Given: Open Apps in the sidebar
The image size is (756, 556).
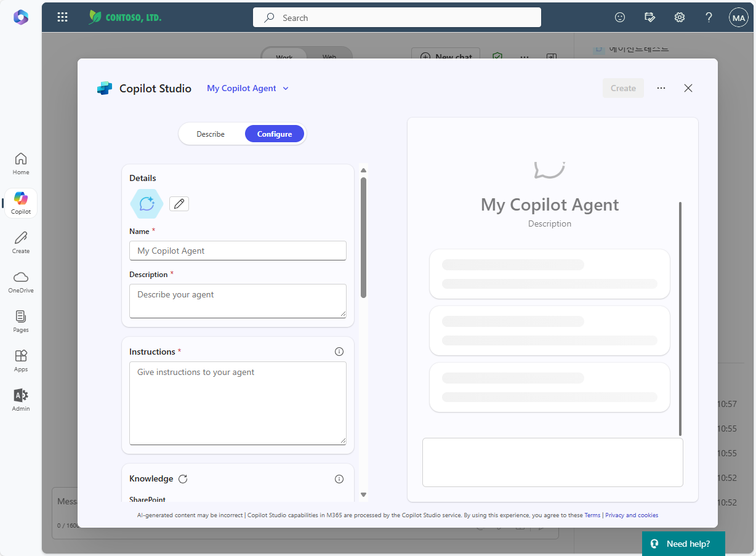Looking at the screenshot, I should pyautogui.click(x=21, y=361).
